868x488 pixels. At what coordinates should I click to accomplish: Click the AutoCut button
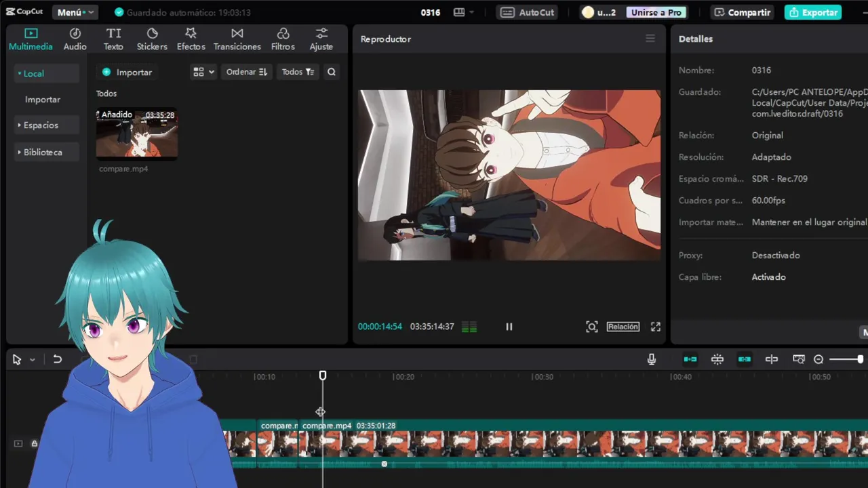coord(528,12)
